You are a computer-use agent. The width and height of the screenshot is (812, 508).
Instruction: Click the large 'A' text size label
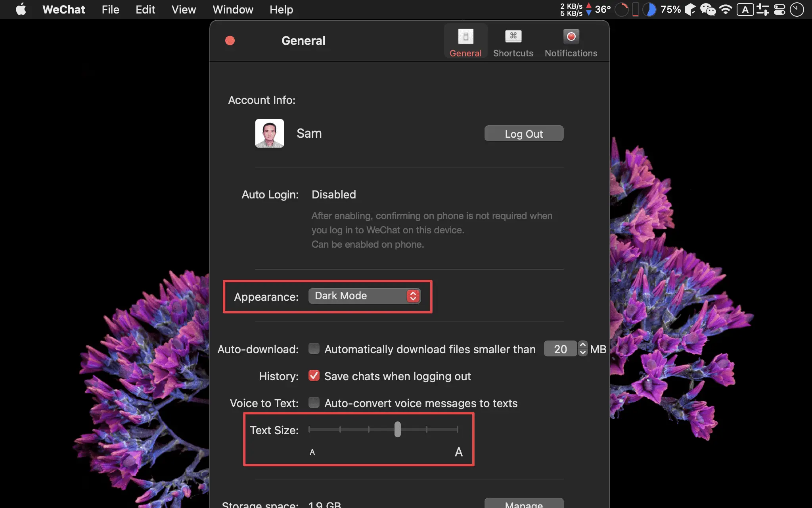pos(459,452)
